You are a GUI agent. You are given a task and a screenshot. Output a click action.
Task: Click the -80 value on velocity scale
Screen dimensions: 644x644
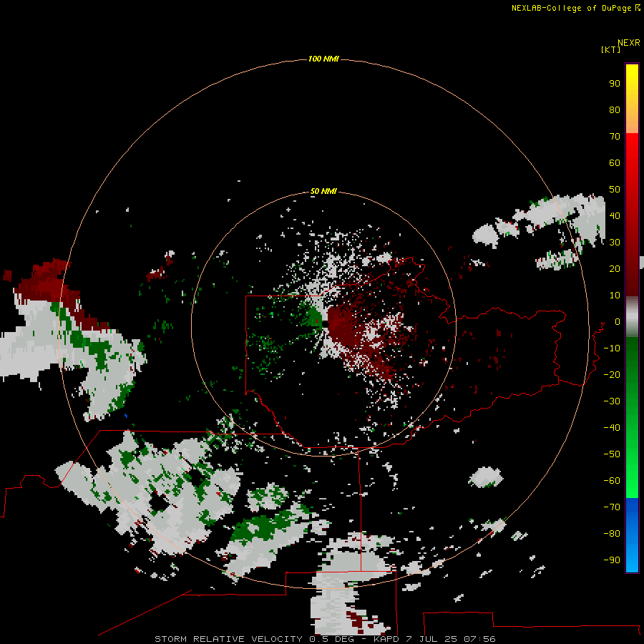click(612, 534)
